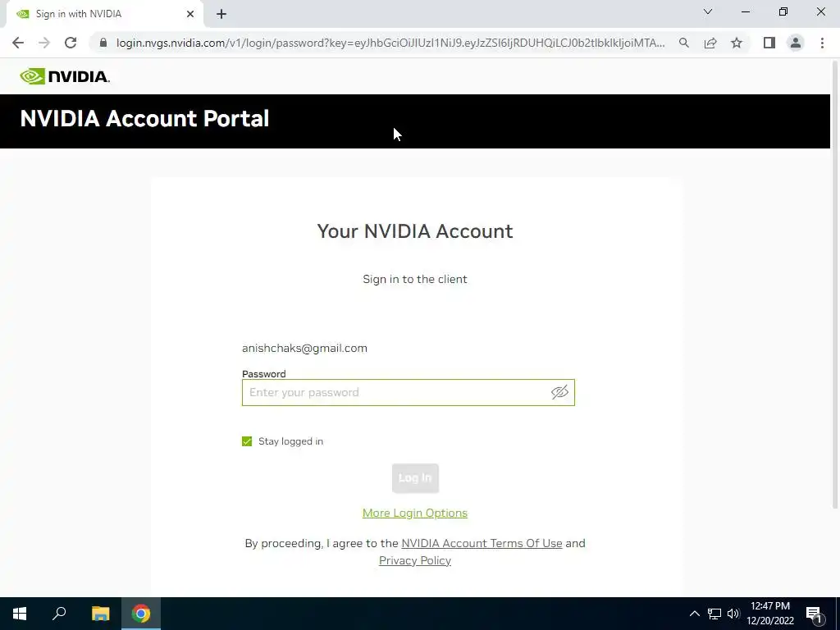The image size is (840, 630).
Task: Reload the page with refresh icon
Action: [x=71, y=43]
